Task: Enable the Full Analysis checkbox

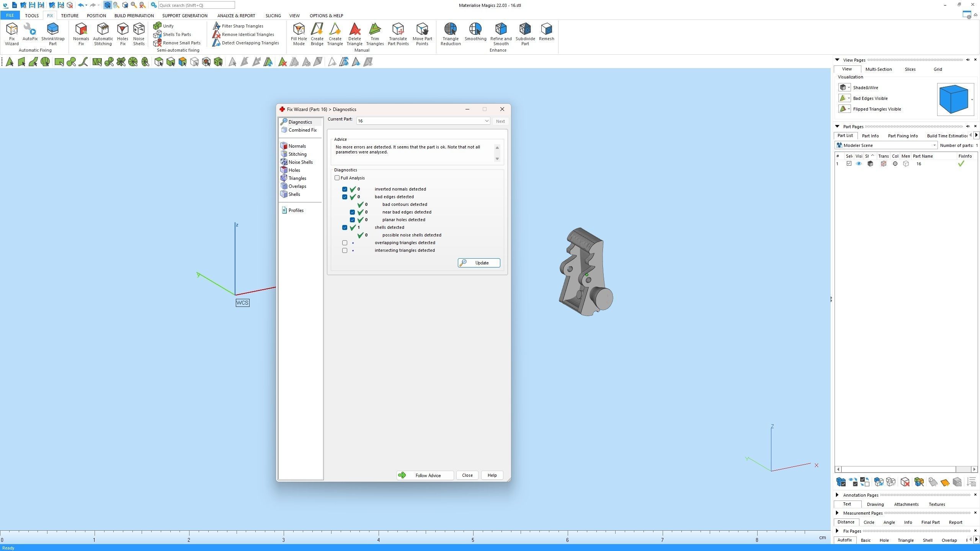Action: 337,178
